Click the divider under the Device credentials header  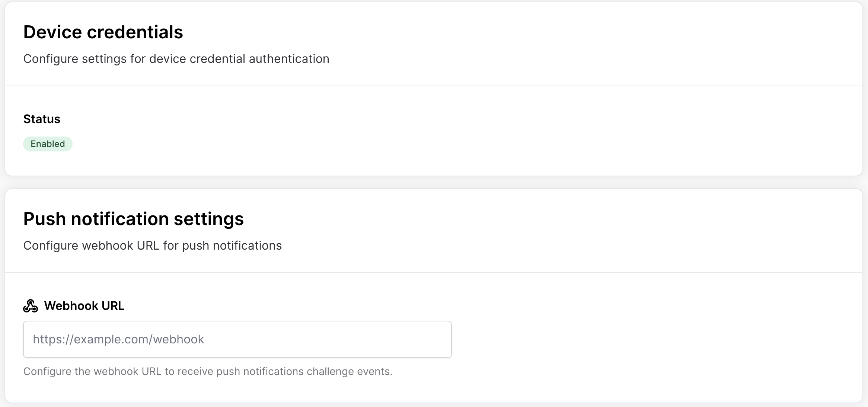click(434, 86)
